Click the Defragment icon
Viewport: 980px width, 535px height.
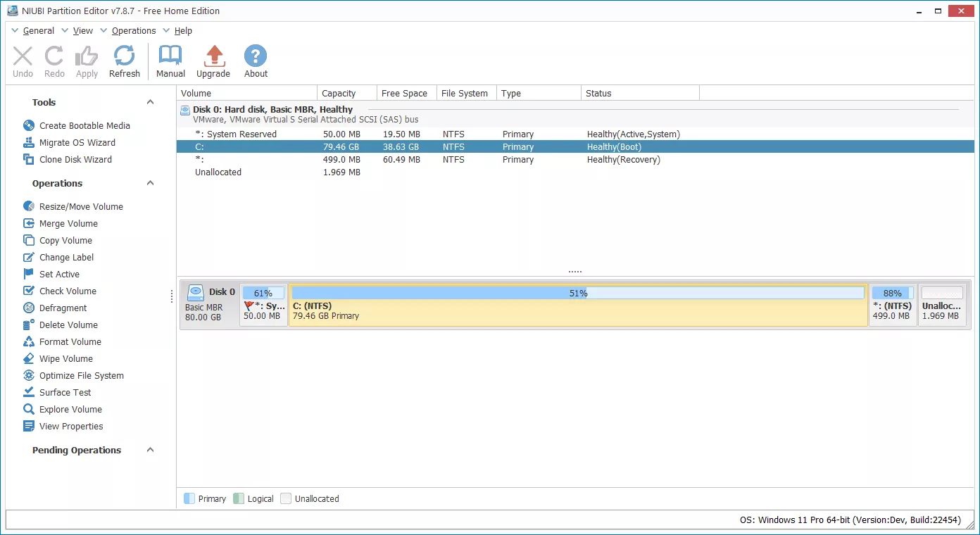tap(29, 308)
